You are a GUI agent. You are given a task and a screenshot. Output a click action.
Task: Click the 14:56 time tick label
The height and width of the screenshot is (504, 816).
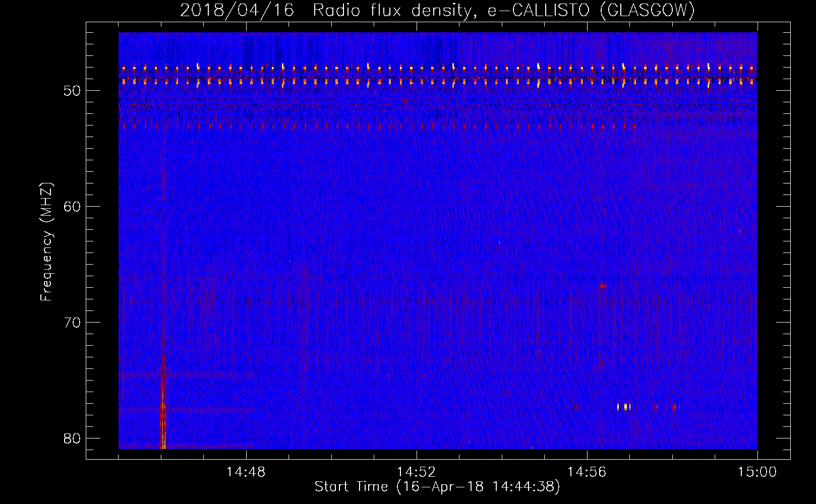(587, 472)
